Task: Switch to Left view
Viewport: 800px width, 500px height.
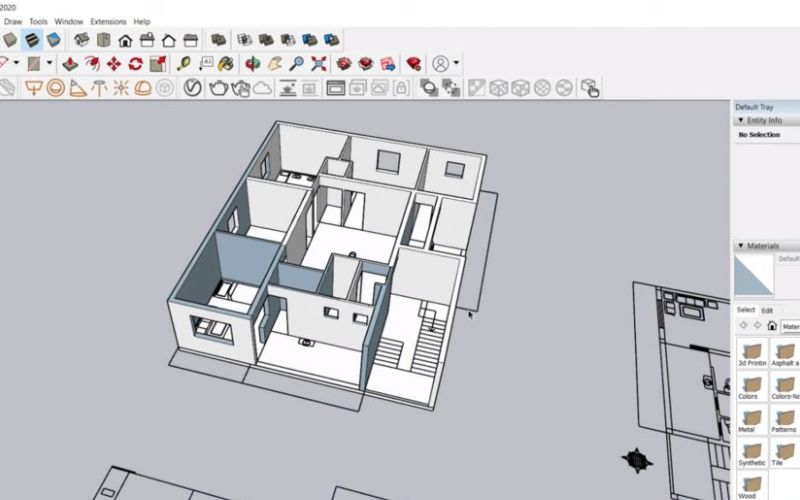Action: point(190,40)
